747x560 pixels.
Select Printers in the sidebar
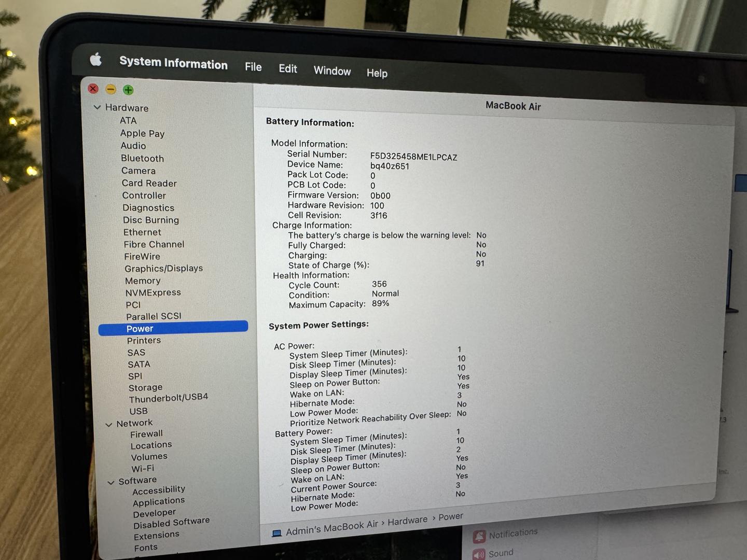(144, 340)
